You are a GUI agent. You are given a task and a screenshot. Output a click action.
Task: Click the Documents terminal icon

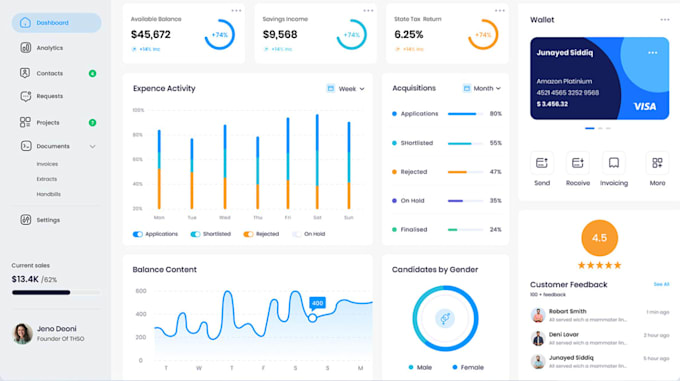pos(26,146)
